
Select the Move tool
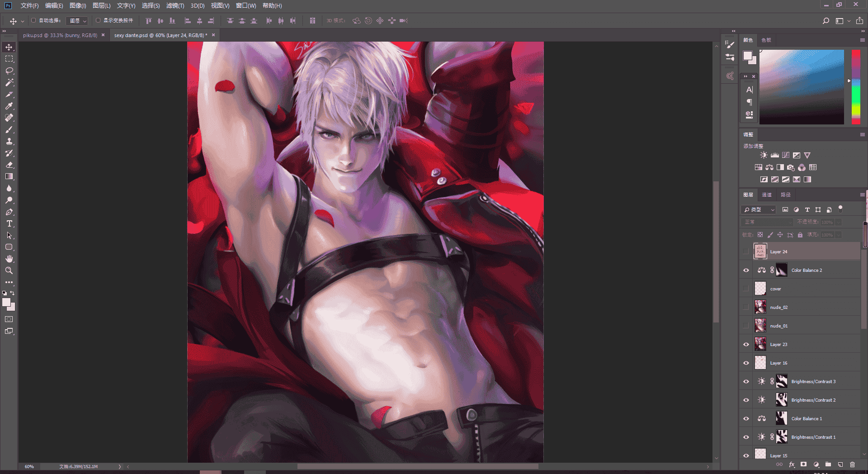coord(9,47)
